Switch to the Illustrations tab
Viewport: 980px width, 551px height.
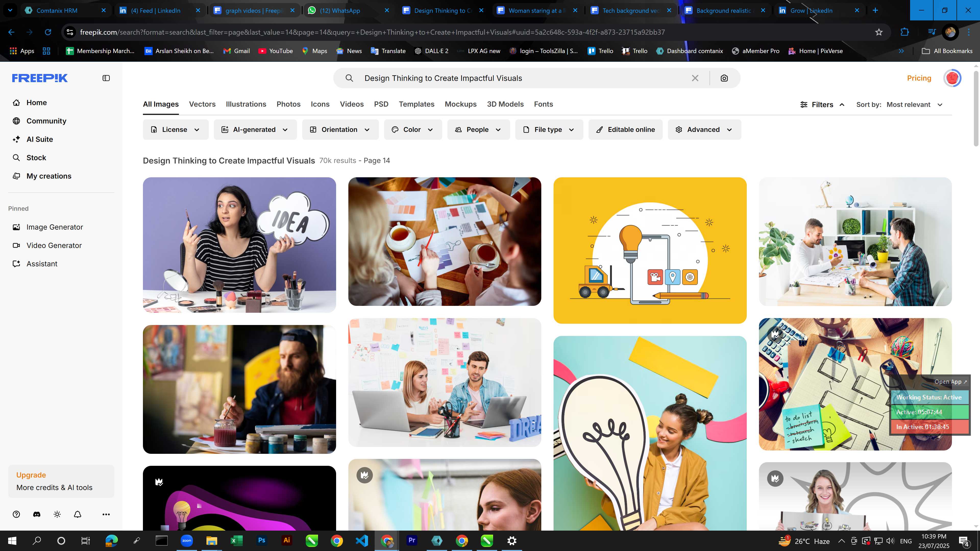click(x=246, y=104)
